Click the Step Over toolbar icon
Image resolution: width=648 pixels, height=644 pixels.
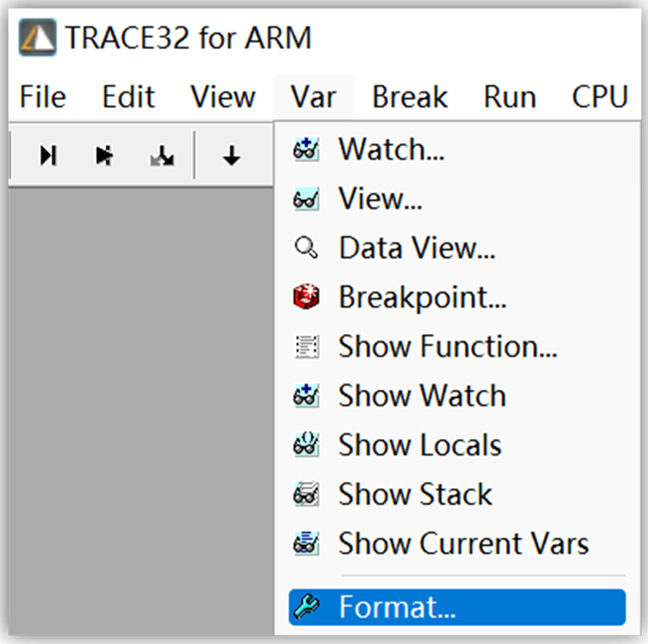(x=103, y=155)
